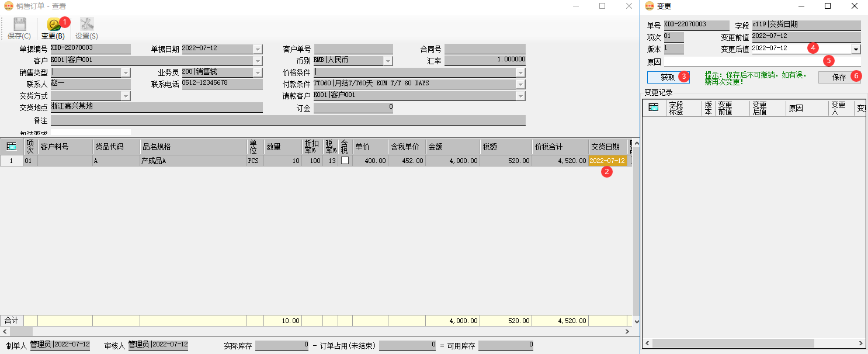Open the 单据日期 date dropdown
Image resolution: width=868 pixels, height=354 pixels.
[x=257, y=48]
